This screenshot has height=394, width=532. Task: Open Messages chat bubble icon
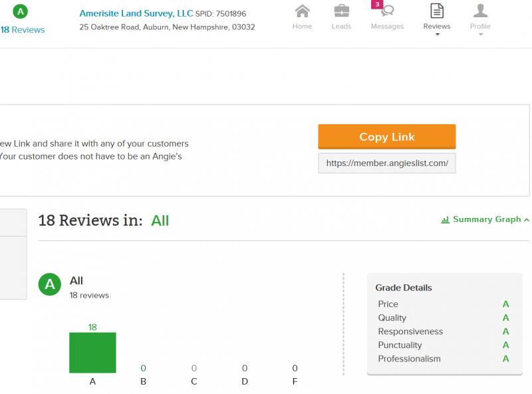[x=387, y=11]
